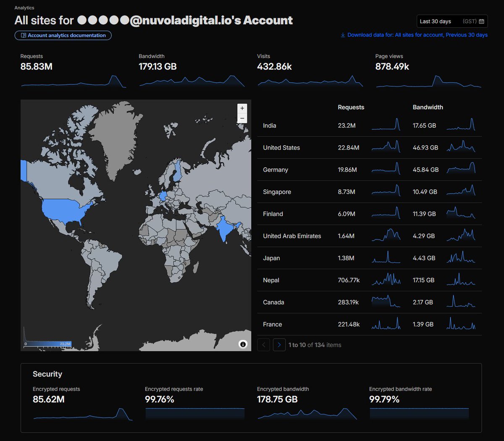Click Nepal's 17.15 GB bandwidth value
504x441 pixels.
point(423,280)
